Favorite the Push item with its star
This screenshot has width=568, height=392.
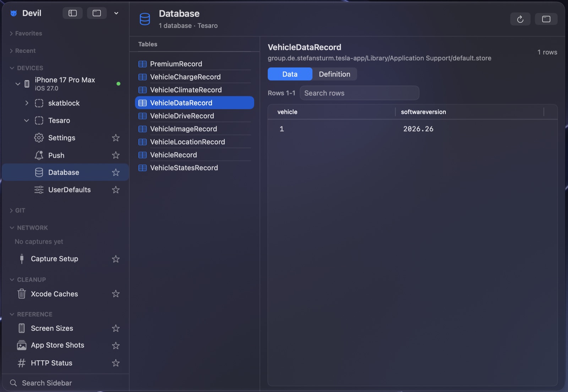coord(116,155)
